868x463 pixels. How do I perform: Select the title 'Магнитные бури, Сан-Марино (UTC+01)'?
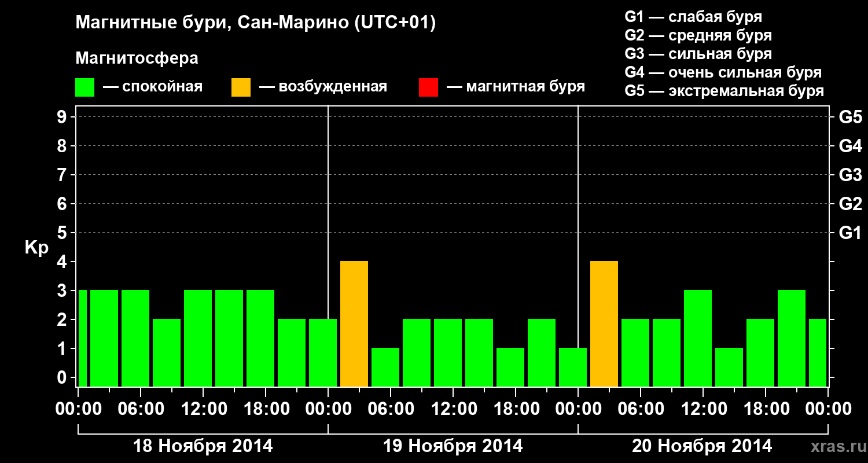255,23
